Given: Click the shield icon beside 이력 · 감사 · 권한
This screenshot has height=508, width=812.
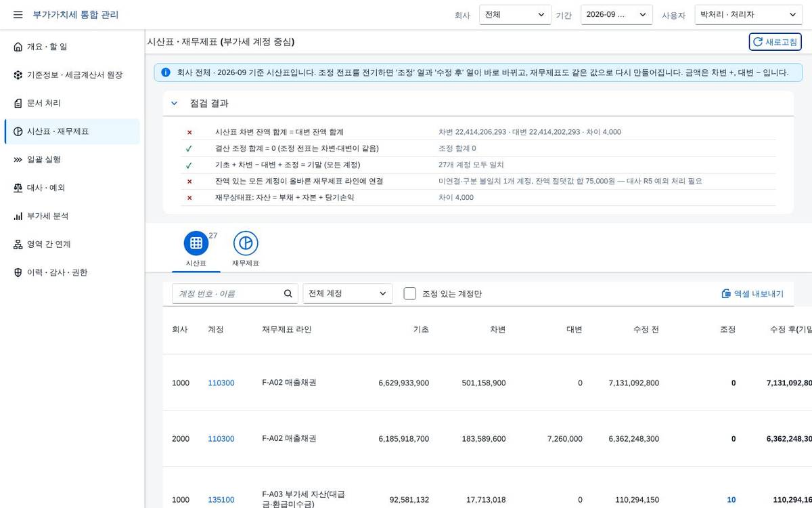Looking at the screenshot, I should 18,272.
